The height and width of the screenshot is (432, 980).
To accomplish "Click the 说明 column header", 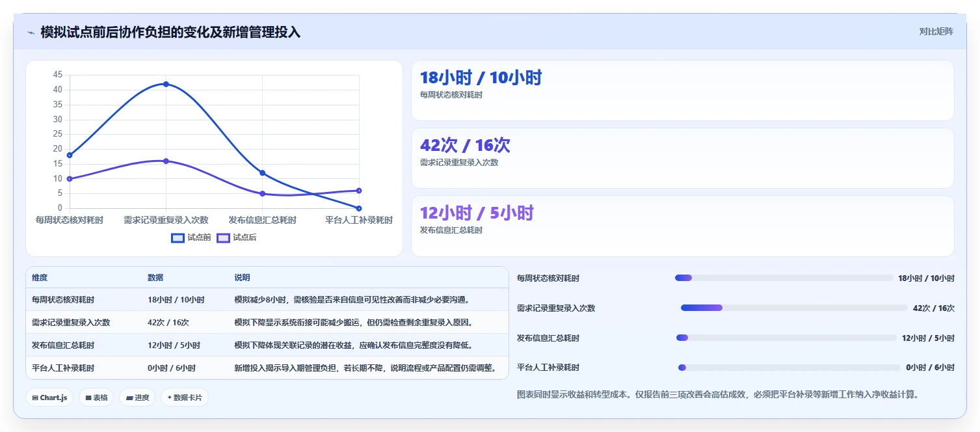I will (x=242, y=278).
